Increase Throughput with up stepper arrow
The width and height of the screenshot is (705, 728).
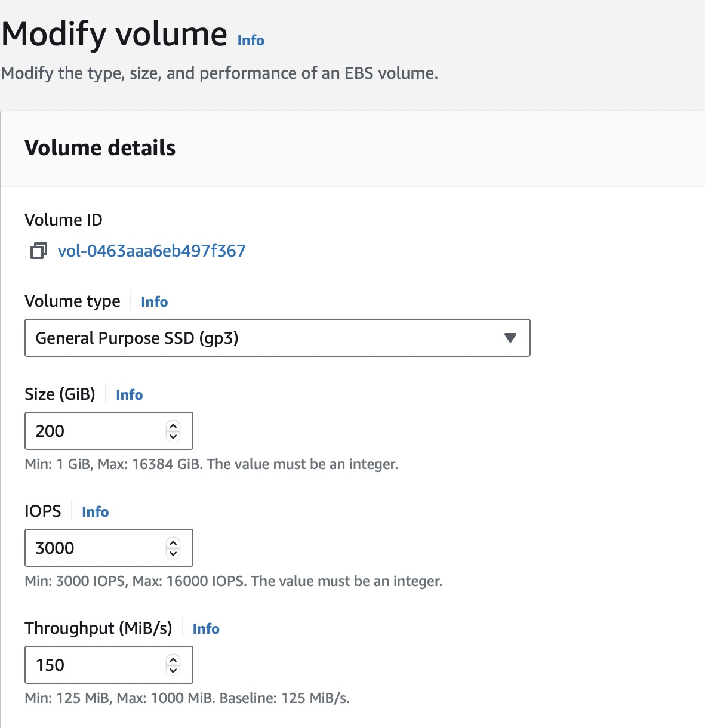coord(173,660)
